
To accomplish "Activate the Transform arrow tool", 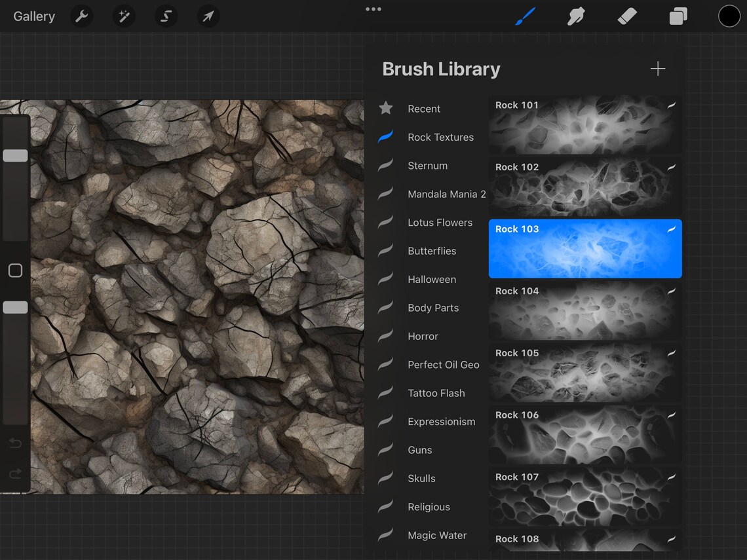I will click(208, 16).
